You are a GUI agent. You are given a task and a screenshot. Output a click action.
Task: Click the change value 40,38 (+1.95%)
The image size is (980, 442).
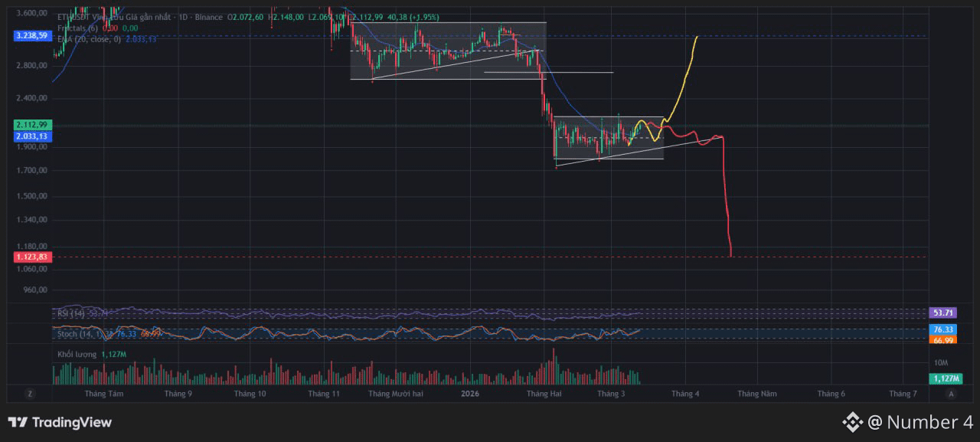click(414, 17)
